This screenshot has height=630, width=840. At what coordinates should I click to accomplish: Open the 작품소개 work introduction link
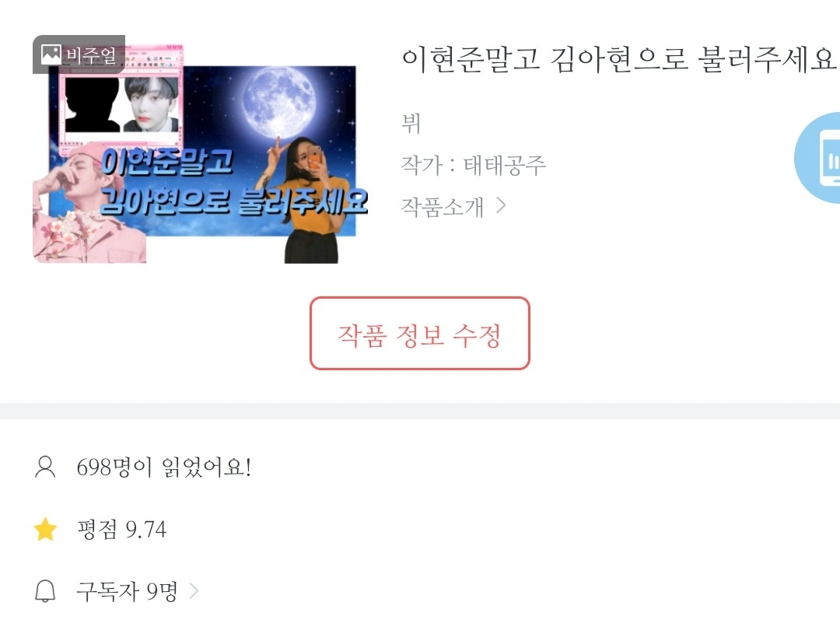(x=443, y=206)
